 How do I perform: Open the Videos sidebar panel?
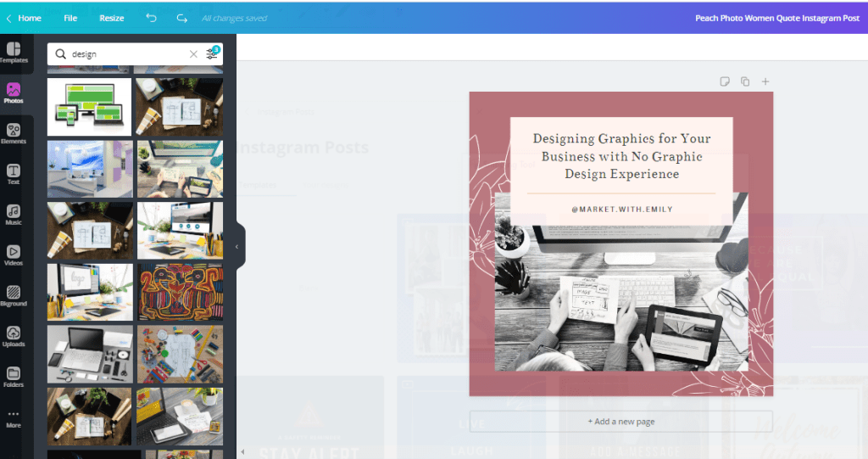pos(14,255)
